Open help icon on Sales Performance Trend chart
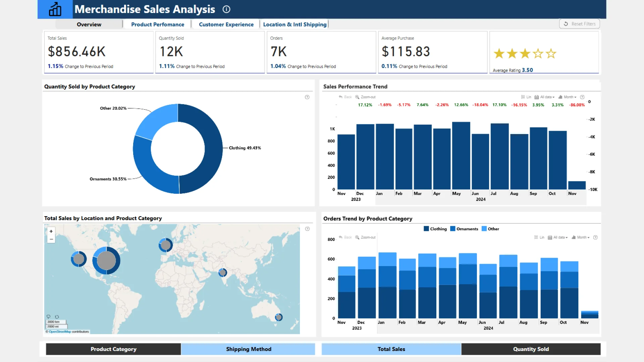 tap(582, 97)
